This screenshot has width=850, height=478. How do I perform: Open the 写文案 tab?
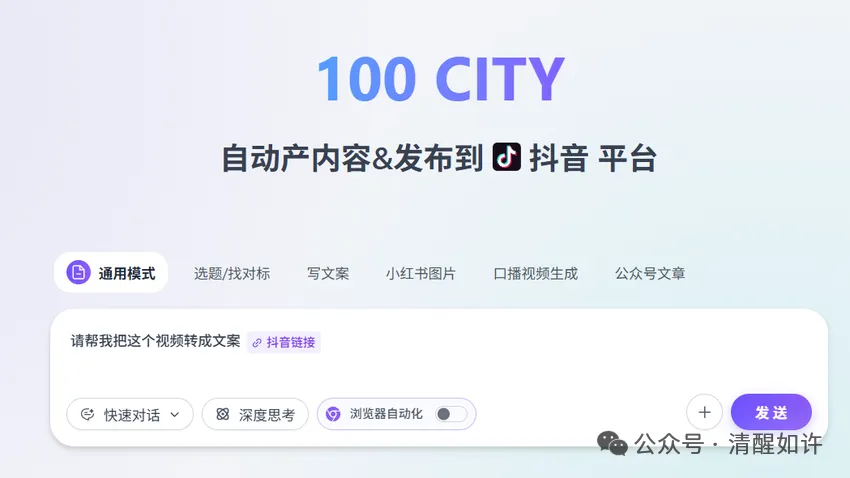pyautogui.click(x=328, y=274)
